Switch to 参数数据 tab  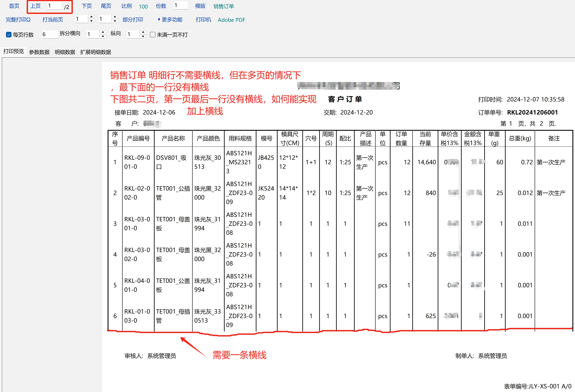coord(39,52)
